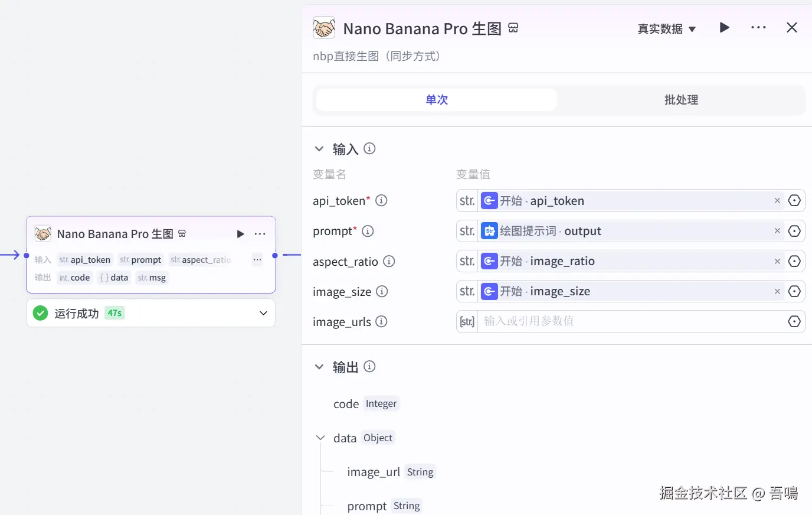
Task: Collapse the 输入 section
Action: (319, 149)
